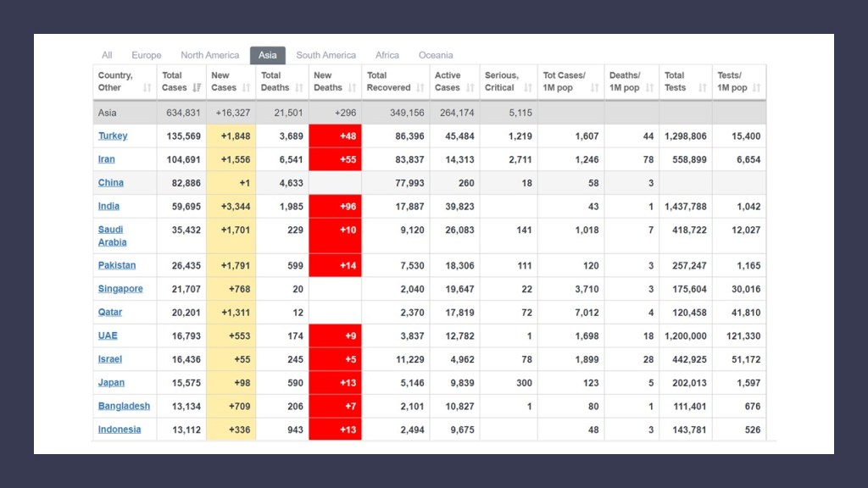The height and width of the screenshot is (488, 868).
Task: Click sort arrows beside Total Deaths
Action: click(298, 88)
